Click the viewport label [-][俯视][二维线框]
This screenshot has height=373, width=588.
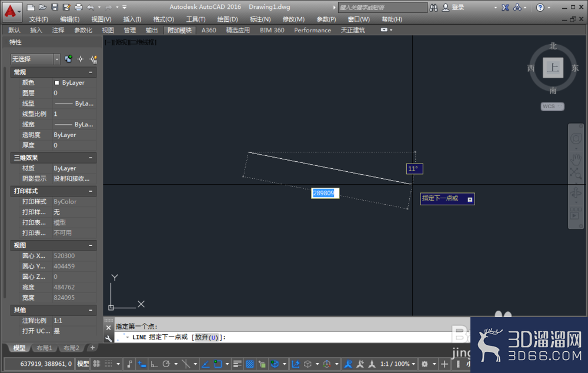point(131,42)
